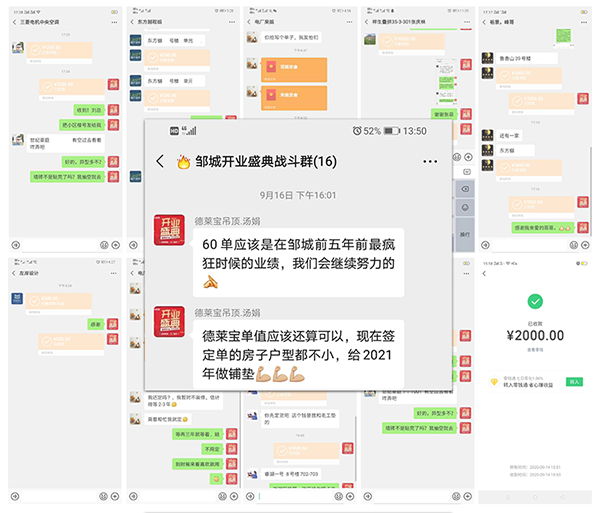Viewport: 600px width, 513px height.
Task: Open more options in 三菱电机中央空调 chat
Action: coord(114,22)
